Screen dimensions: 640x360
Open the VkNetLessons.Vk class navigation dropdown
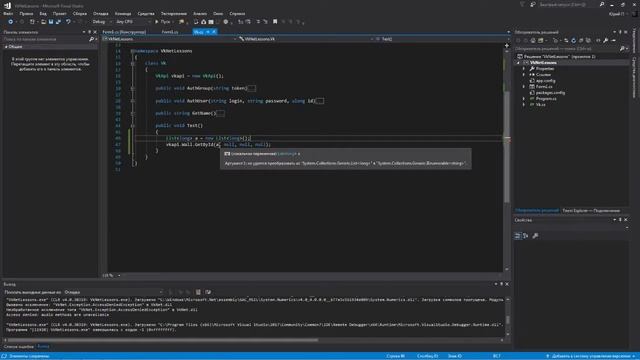click(x=306, y=39)
